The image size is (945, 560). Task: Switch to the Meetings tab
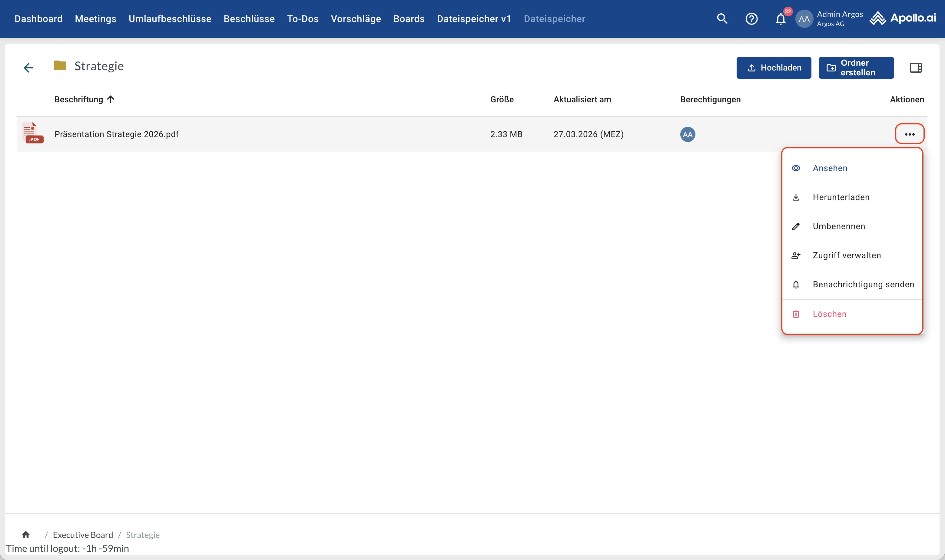pos(95,18)
